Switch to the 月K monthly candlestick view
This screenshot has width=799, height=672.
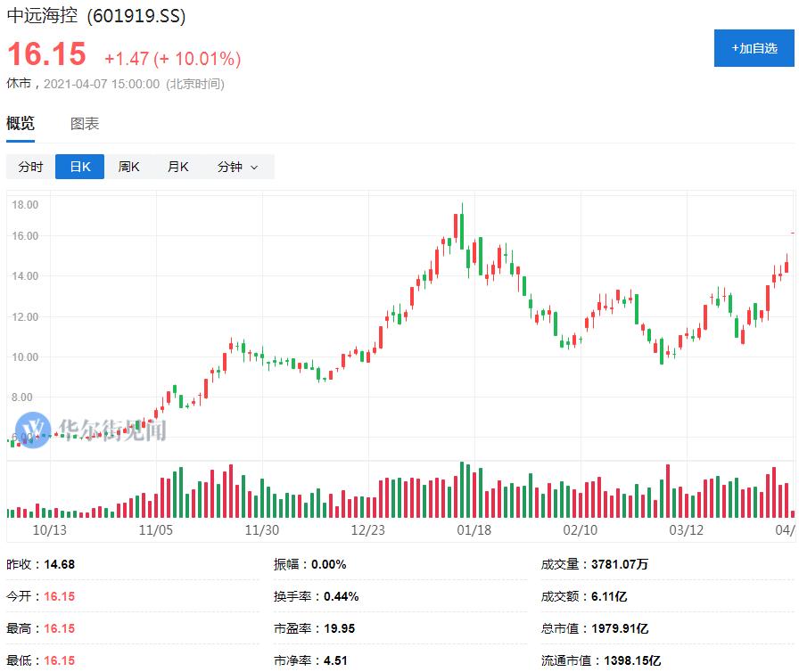coord(177,167)
